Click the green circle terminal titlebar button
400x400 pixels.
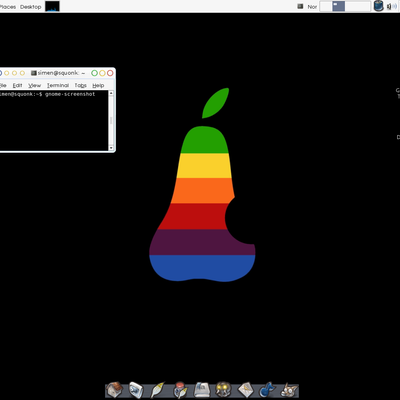click(x=94, y=73)
